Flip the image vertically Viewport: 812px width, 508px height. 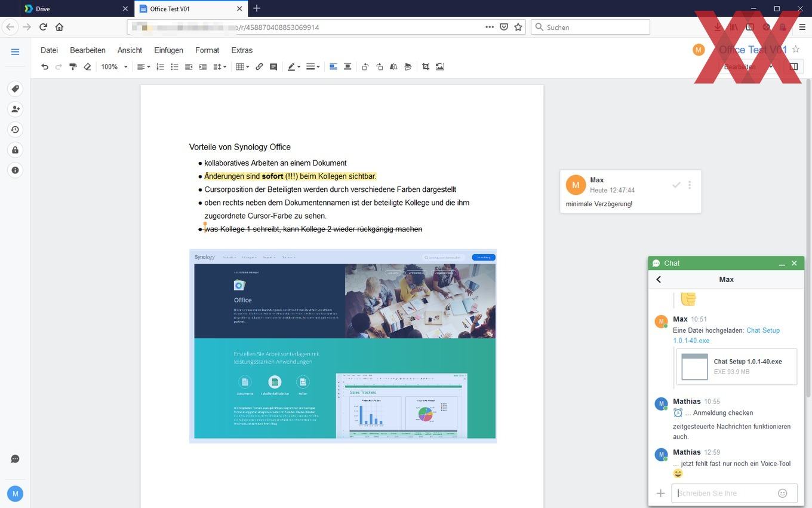point(408,67)
